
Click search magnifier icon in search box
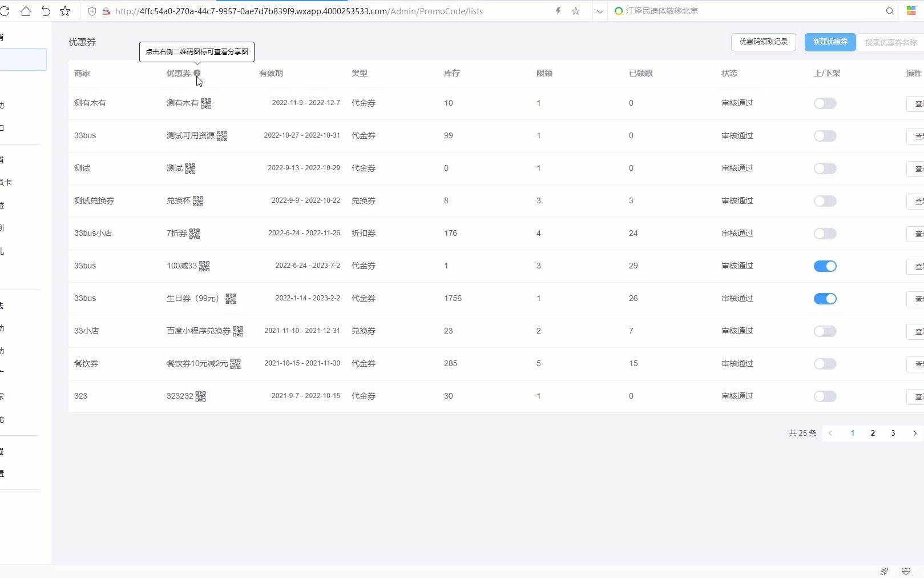point(890,11)
